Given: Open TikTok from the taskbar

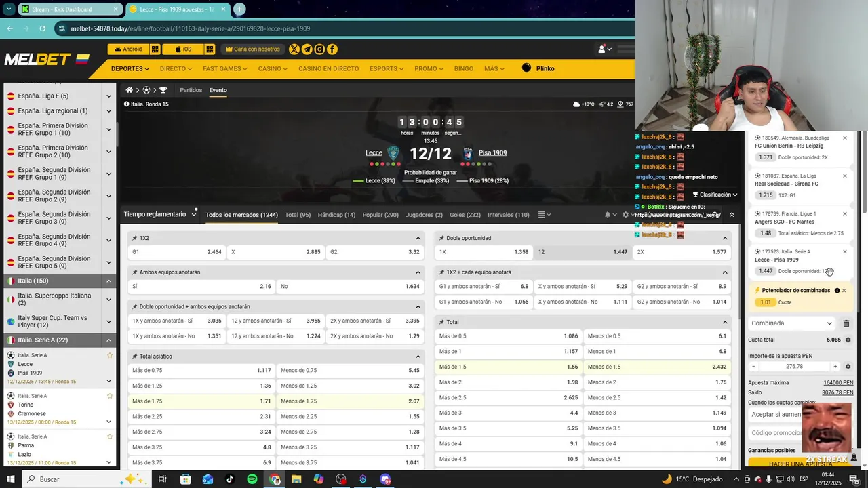Looking at the screenshot, I should coord(230,479).
